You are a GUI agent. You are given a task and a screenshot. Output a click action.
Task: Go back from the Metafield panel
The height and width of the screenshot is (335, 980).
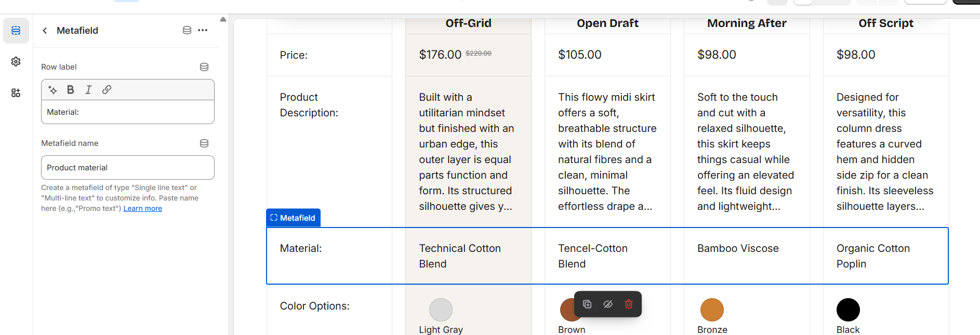pyautogui.click(x=45, y=31)
